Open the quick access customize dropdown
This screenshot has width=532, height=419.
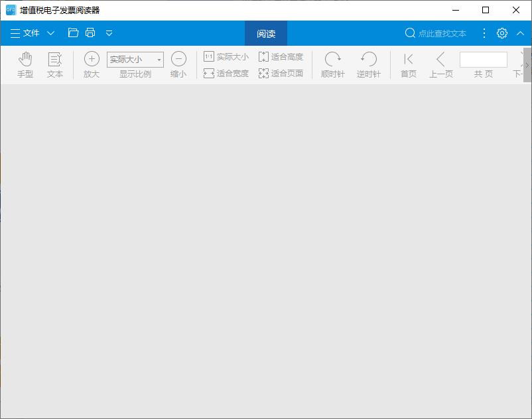pyautogui.click(x=109, y=33)
